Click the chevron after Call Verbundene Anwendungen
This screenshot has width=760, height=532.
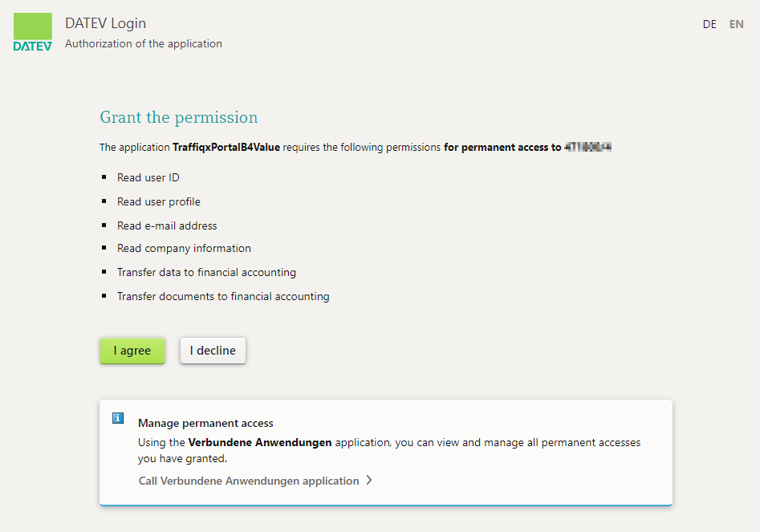tap(369, 481)
